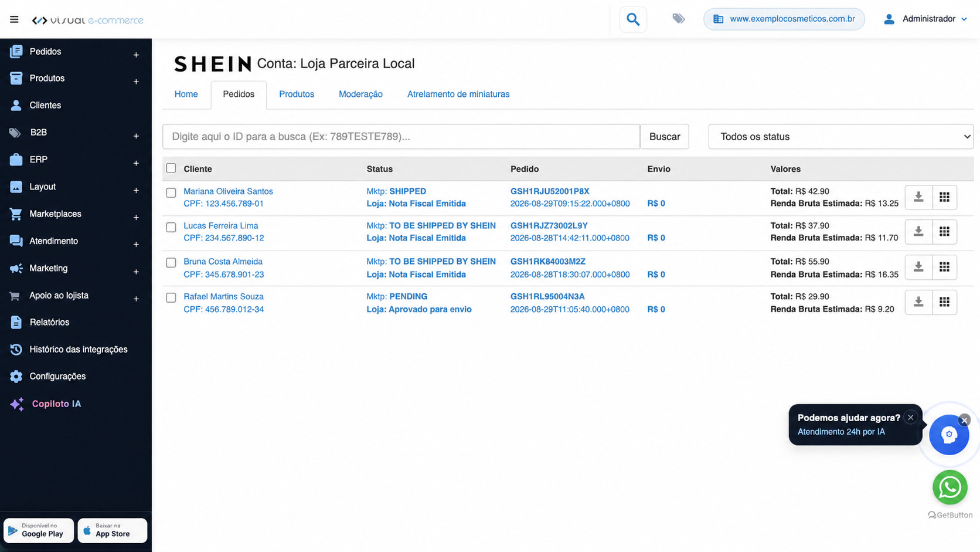Expand the Apoio ao lojista submenu plus
The image size is (980, 552).
coord(136,299)
